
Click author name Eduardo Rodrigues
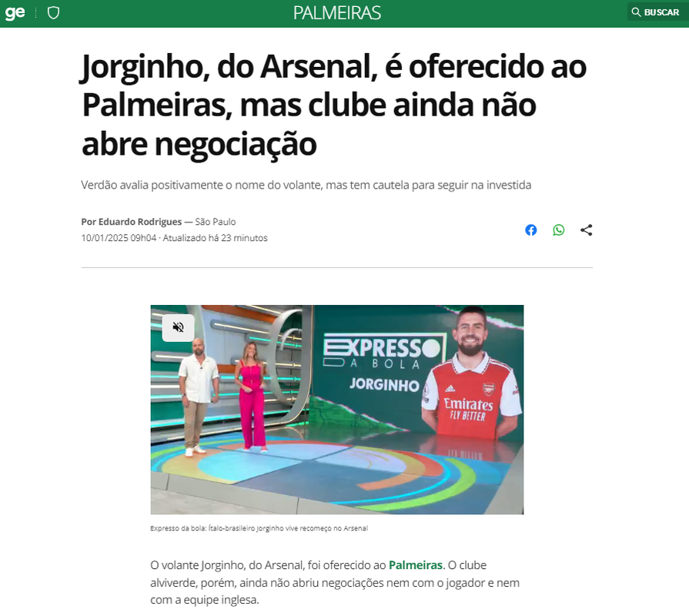140,222
